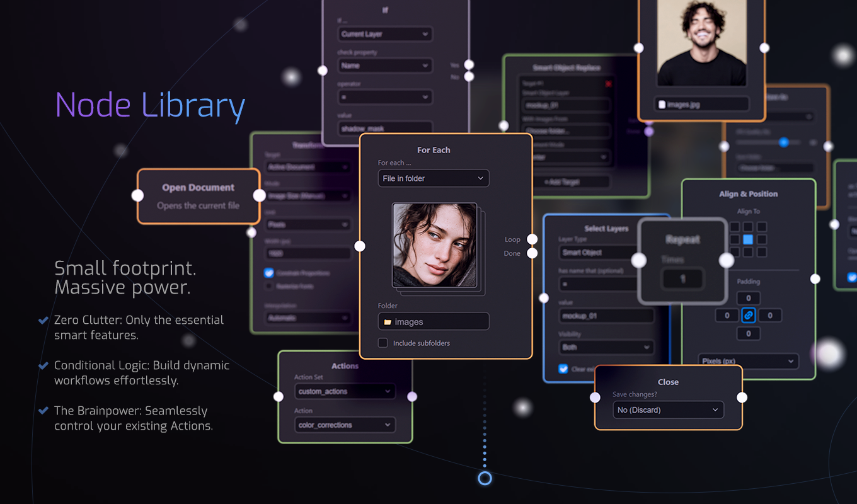This screenshot has height=504, width=857.
Task: Click the Close node input port
Action: pos(595,398)
